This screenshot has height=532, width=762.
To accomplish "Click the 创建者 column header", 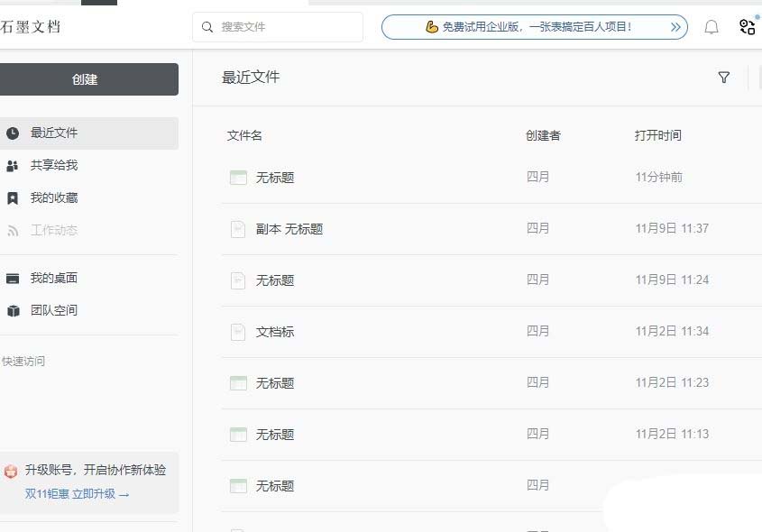I will coord(543,135).
